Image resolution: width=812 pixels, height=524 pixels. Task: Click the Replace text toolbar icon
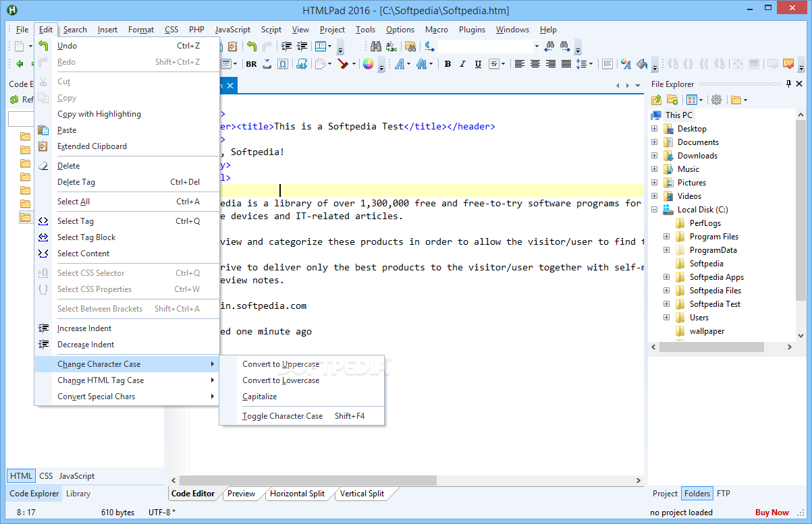[x=391, y=47]
